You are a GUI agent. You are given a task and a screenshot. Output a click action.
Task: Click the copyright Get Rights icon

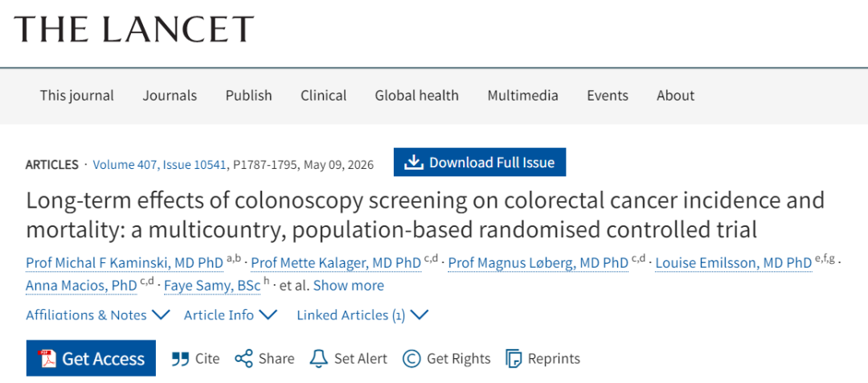411,359
